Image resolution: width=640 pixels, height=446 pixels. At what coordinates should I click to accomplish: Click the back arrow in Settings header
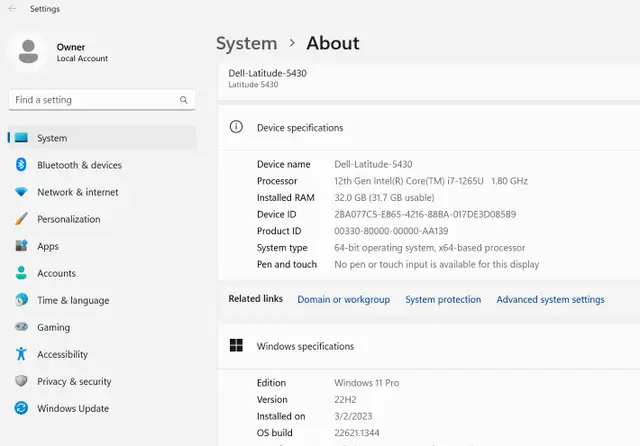tap(12, 9)
